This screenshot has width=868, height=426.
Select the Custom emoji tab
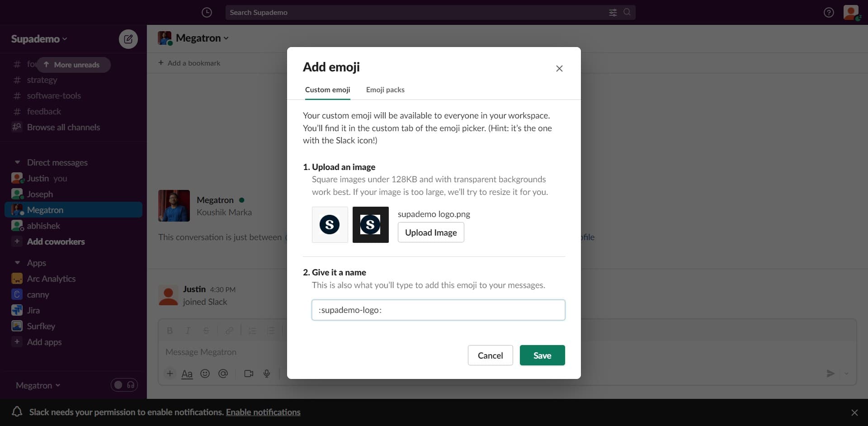(327, 90)
